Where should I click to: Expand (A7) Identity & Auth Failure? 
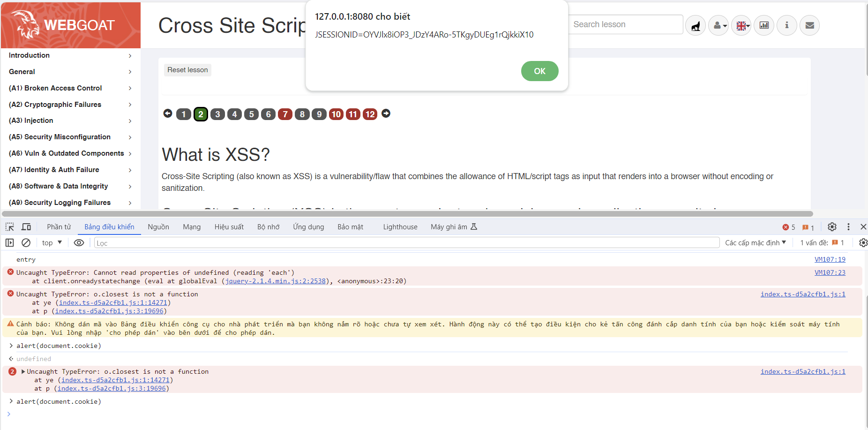tap(70, 170)
